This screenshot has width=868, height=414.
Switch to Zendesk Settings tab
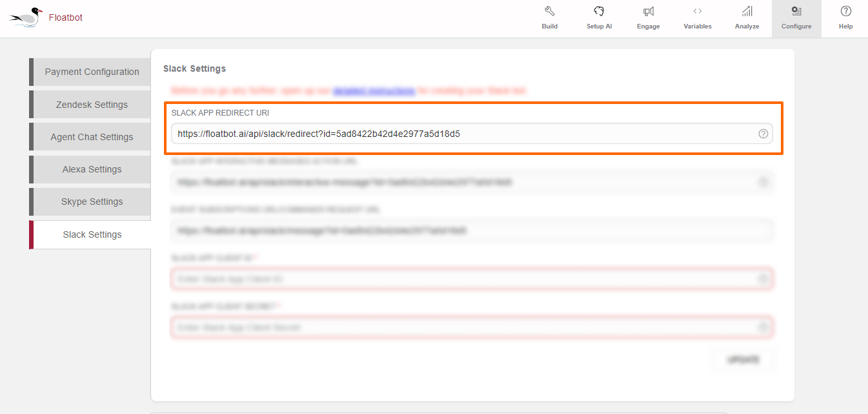click(92, 105)
